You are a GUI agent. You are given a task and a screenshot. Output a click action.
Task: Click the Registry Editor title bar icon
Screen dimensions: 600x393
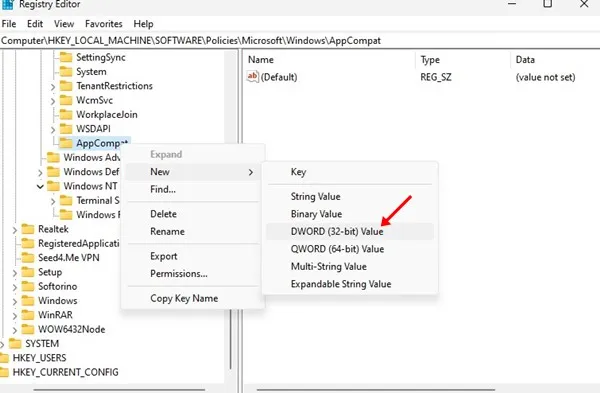coord(8,4)
